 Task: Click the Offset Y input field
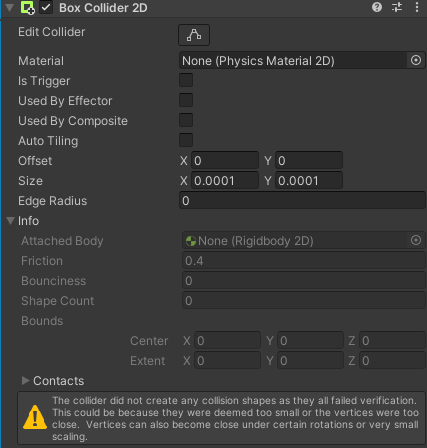pyautogui.click(x=309, y=161)
